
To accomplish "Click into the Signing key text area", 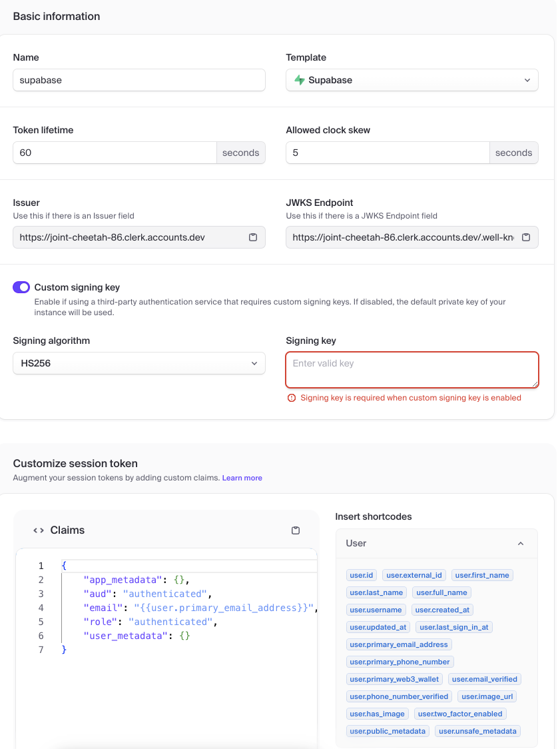I will click(x=412, y=370).
